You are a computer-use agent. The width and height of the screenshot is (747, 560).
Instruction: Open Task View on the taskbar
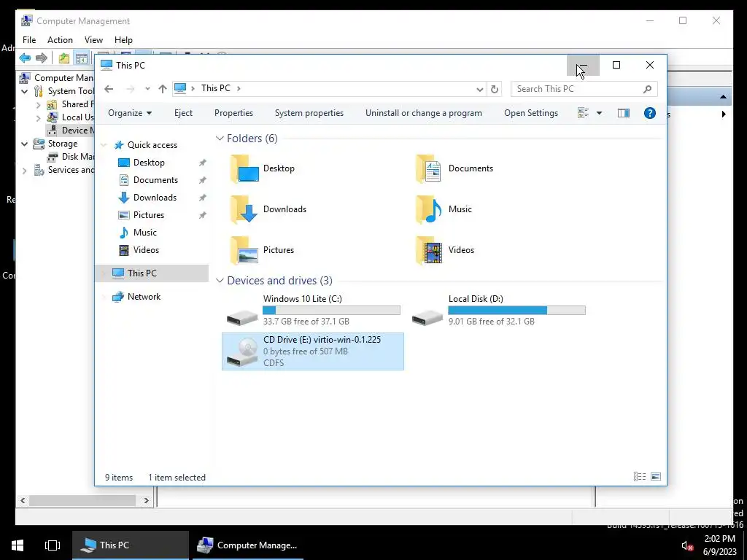click(53, 545)
